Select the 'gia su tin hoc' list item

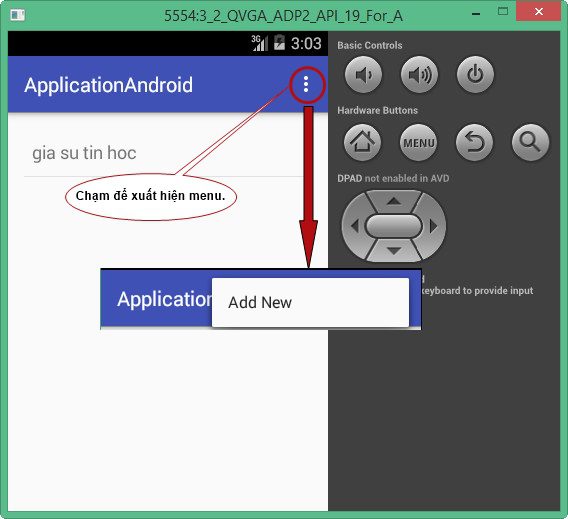163,153
